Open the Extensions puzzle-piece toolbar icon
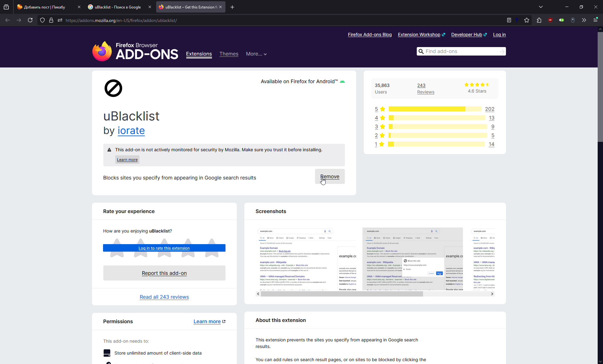Viewport: 603px width, 364px height. click(x=539, y=20)
